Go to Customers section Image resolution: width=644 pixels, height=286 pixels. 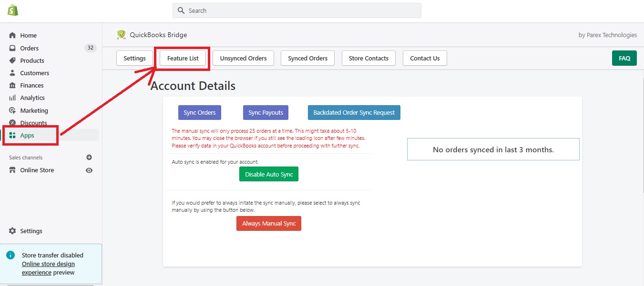point(34,73)
